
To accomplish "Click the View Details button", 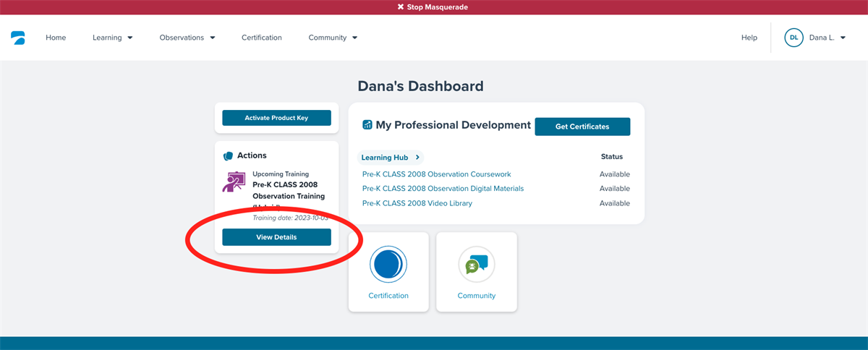I will point(276,237).
